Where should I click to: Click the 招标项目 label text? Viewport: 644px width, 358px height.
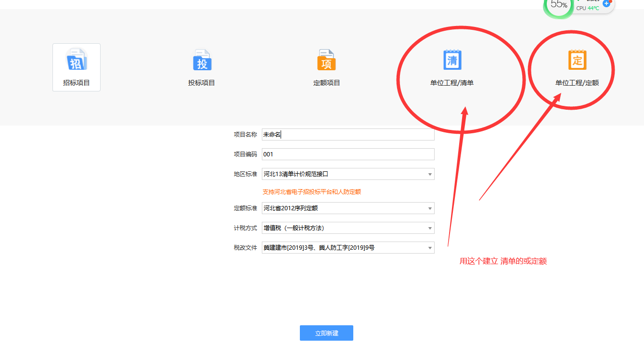77,83
